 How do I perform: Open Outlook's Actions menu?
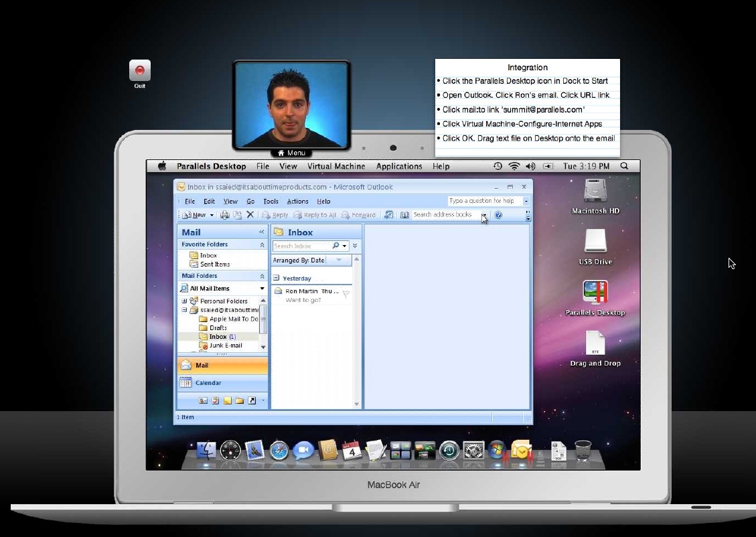point(297,202)
